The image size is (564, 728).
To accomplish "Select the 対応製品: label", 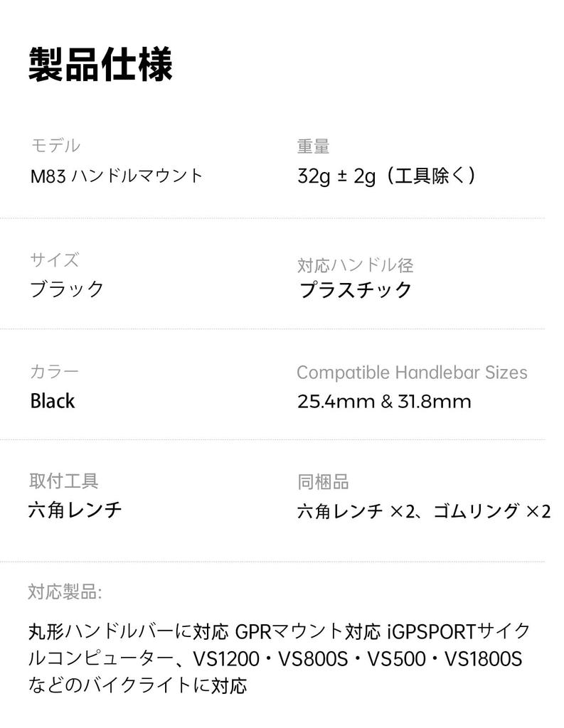I will (65, 591).
